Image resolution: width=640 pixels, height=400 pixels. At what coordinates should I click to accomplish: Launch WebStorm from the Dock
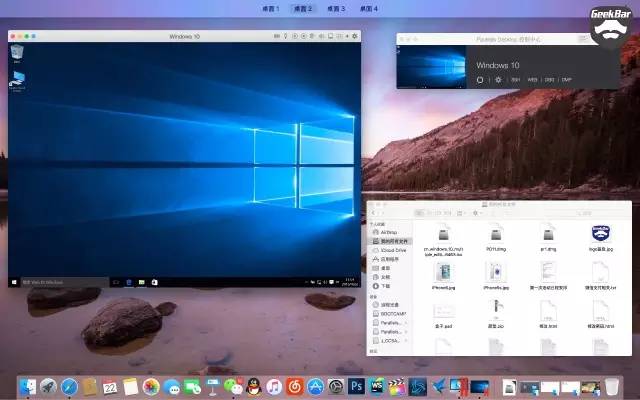pos(376,387)
